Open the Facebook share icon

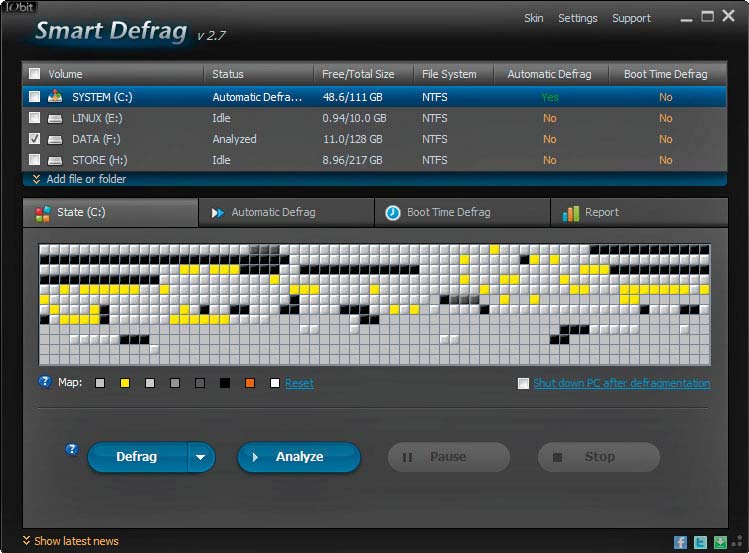pos(680,542)
